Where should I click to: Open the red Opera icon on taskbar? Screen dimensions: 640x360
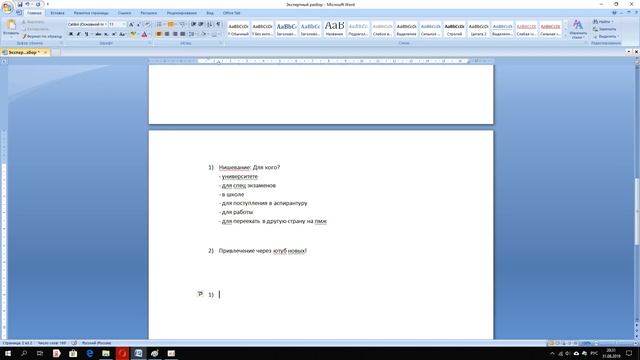[122, 353]
